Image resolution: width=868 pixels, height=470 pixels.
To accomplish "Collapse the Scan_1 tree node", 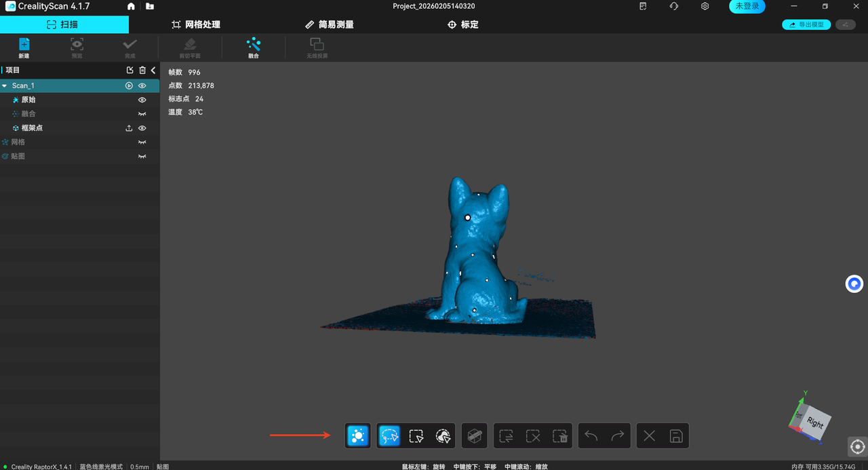I will coord(5,86).
